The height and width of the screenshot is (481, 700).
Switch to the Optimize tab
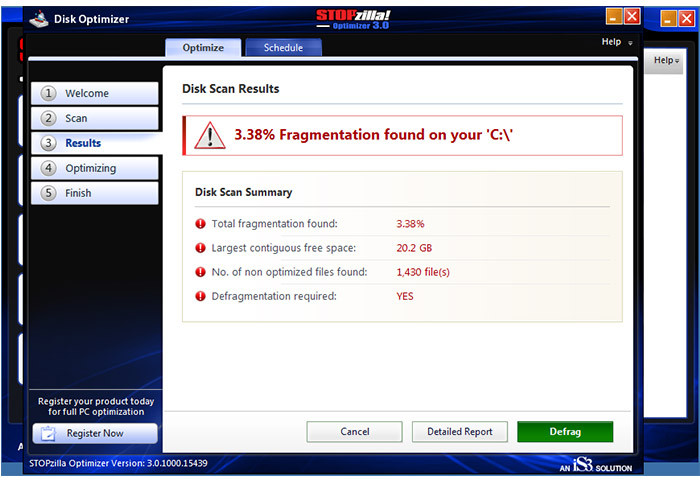(203, 48)
